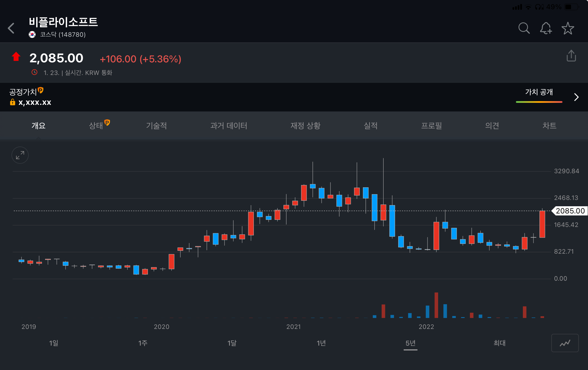Add a price alert with the bell icon
Screen dimensions: 588x370
pos(546,28)
